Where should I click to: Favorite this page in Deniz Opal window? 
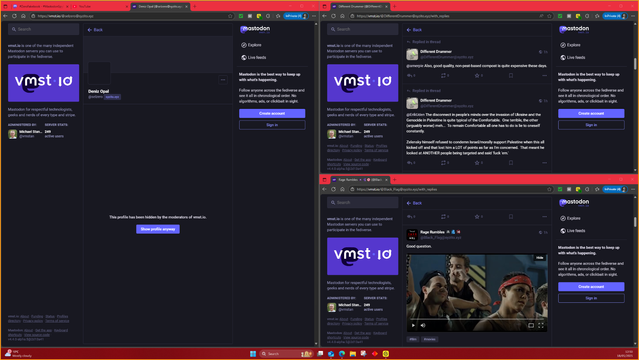(230, 16)
